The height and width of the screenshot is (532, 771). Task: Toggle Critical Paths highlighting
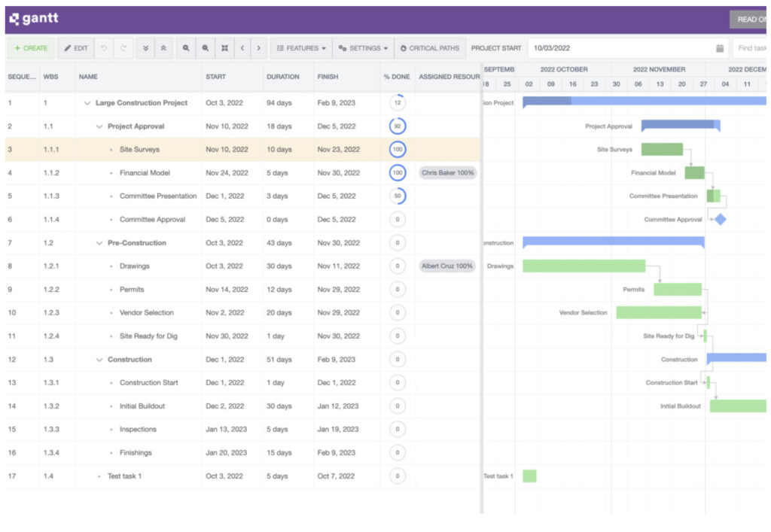430,48
